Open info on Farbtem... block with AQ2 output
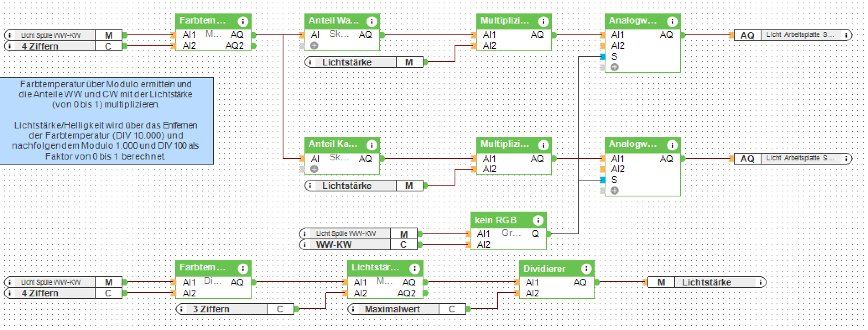This screenshot has width=868, height=330. pyautogui.click(x=242, y=21)
